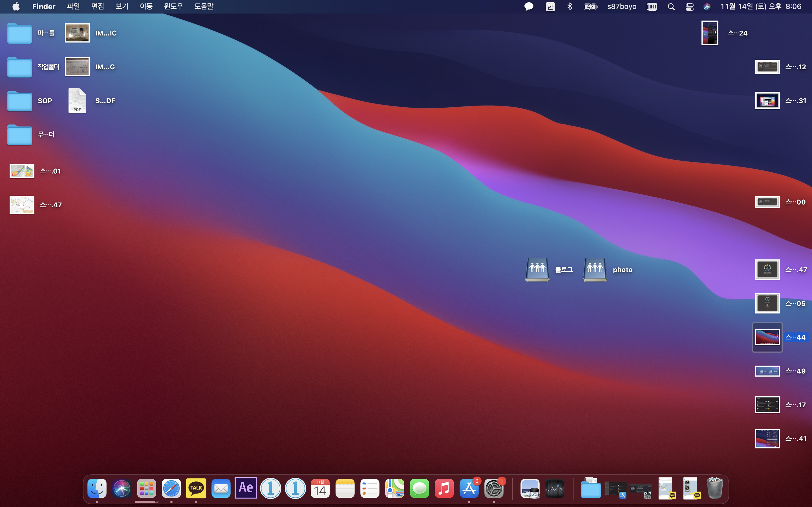The width and height of the screenshot is (812, 507).
Task: Open the Maps app in Dock
Action: (394, 488)
